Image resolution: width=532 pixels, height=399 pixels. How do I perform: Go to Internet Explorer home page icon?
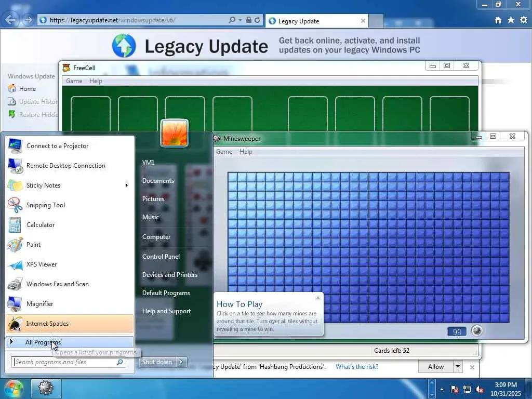click(x=498, y=20)
